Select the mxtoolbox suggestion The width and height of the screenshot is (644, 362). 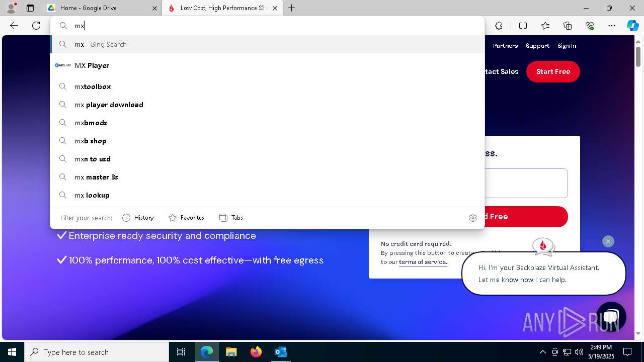[267, 86]
